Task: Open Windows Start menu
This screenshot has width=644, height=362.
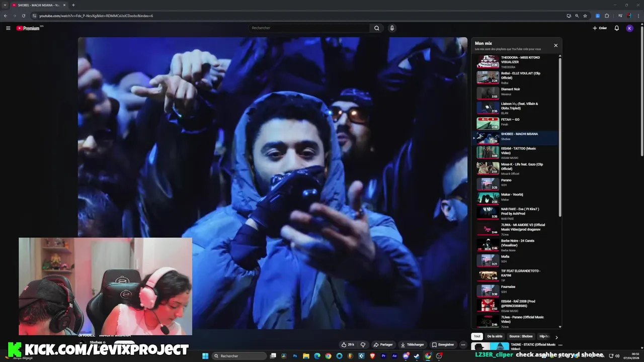Action: tap(205, 356)
